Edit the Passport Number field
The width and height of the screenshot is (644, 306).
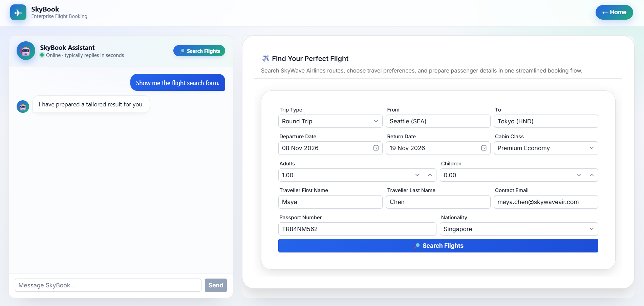pyautogui.click(x=357, y=229)
